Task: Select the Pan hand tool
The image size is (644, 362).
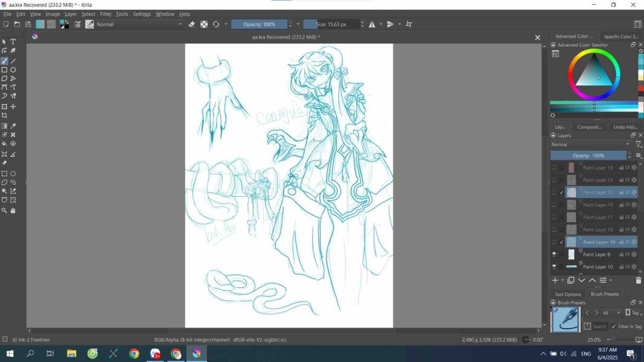Action: click(x=13, y=211)
